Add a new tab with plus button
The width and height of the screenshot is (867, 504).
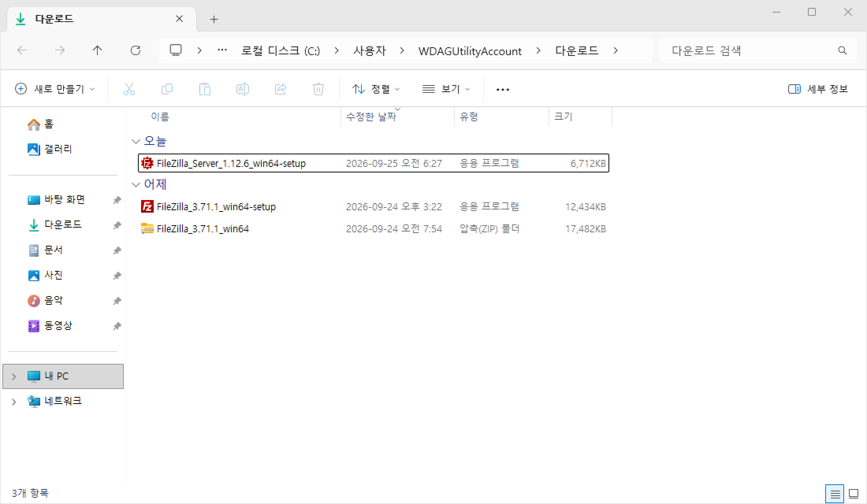[x=214, y=19]
